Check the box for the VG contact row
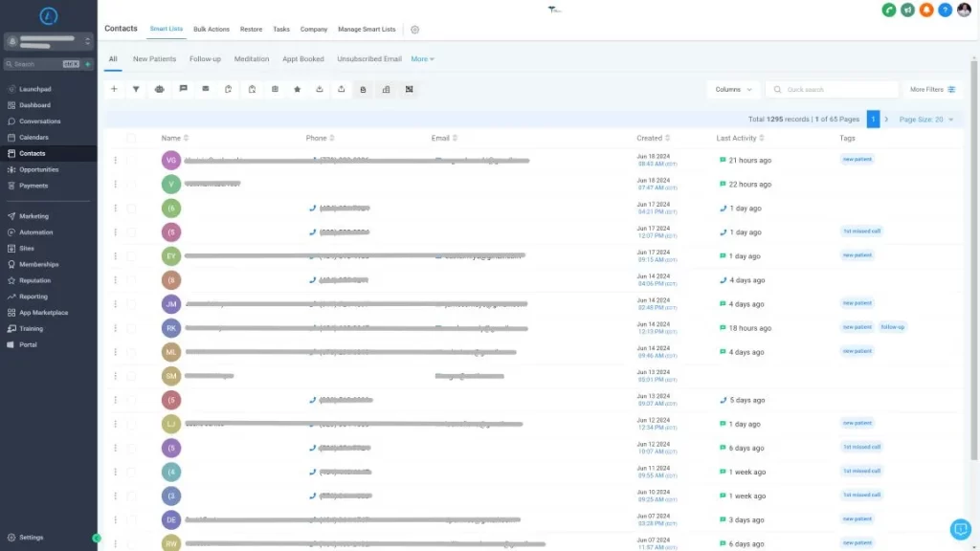980x551 pixels. tap(131, 161)
